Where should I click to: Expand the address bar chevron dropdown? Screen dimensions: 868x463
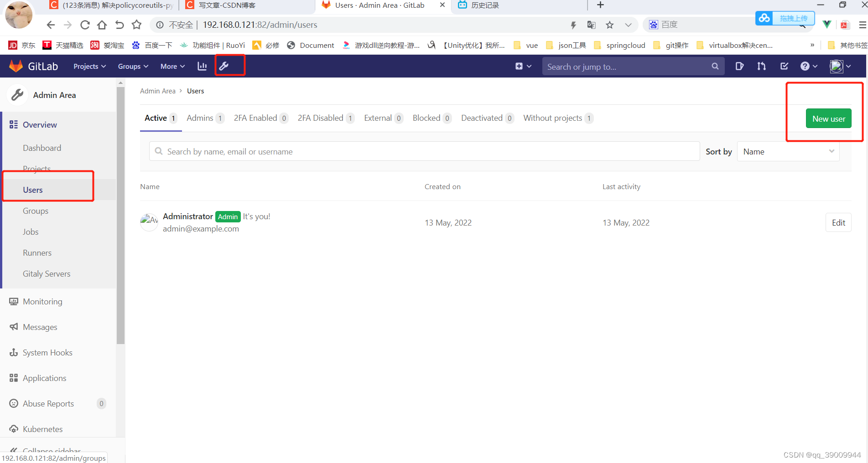pyautogui.click(x=628, y=25)
